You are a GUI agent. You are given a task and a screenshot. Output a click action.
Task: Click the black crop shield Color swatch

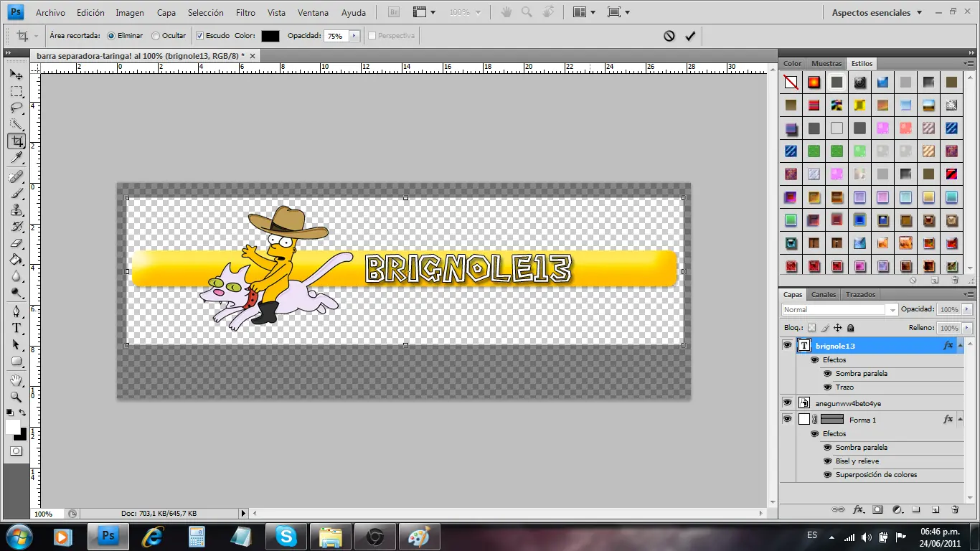[x=270, y=36]
